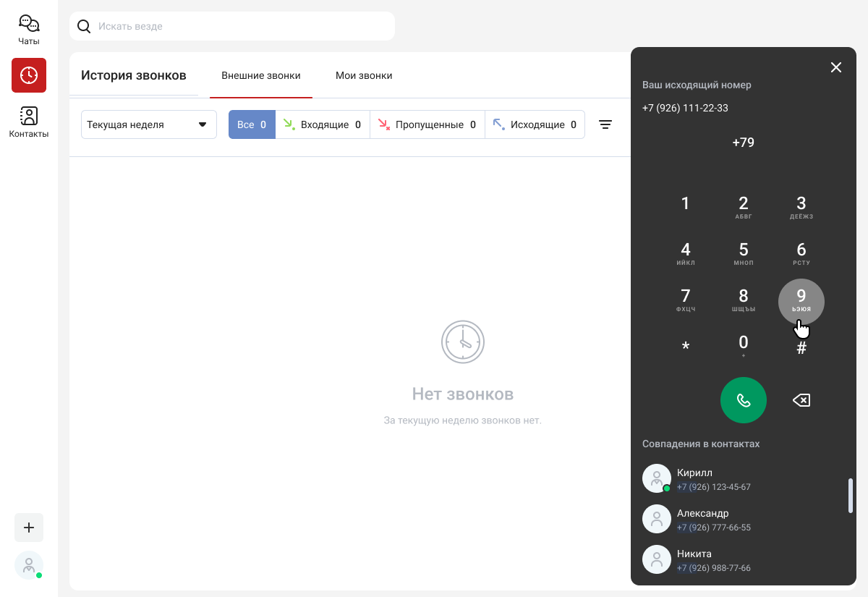This screenshot has width=868, height=597.
Task: Click the backspace delete-digit icon
Action: click(x=801, y=400)
